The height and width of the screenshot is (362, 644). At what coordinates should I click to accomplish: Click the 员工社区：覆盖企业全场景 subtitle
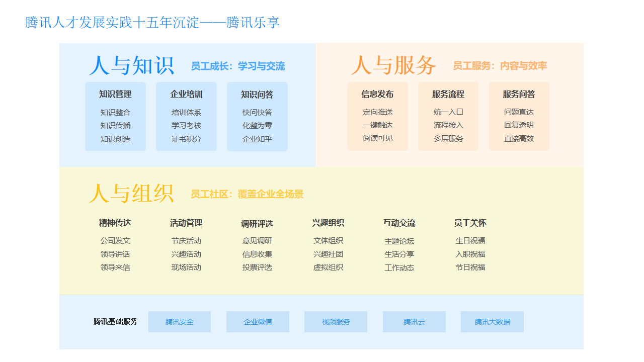tap(247, 194)
